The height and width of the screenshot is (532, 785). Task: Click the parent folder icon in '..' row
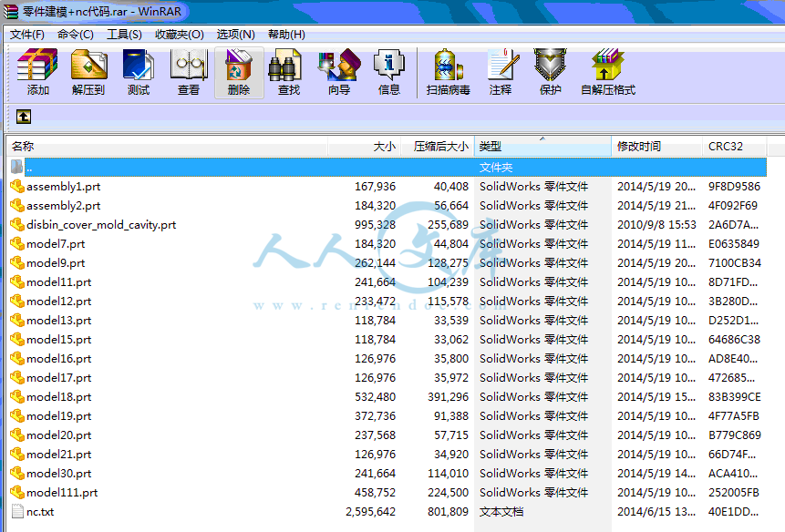[17, 167]
